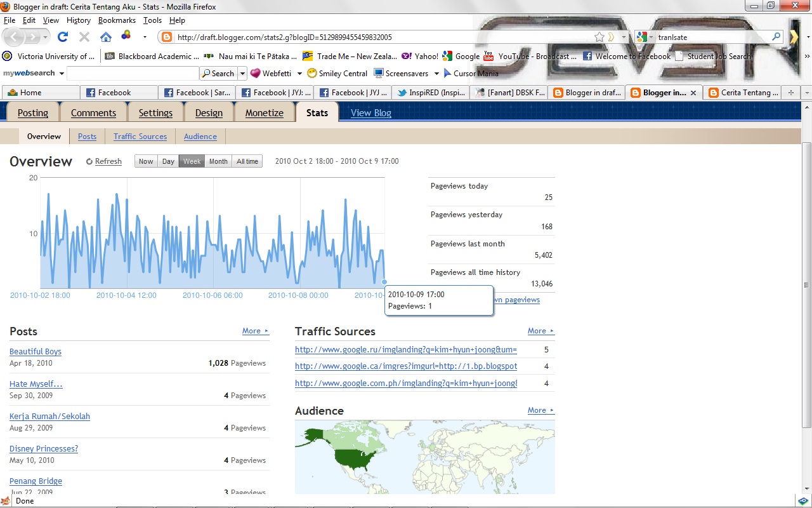Image resolution: width=812 pixels, height=508 pixels.
Task: Open the Audience sub-tab
Action: coord(200,137)
